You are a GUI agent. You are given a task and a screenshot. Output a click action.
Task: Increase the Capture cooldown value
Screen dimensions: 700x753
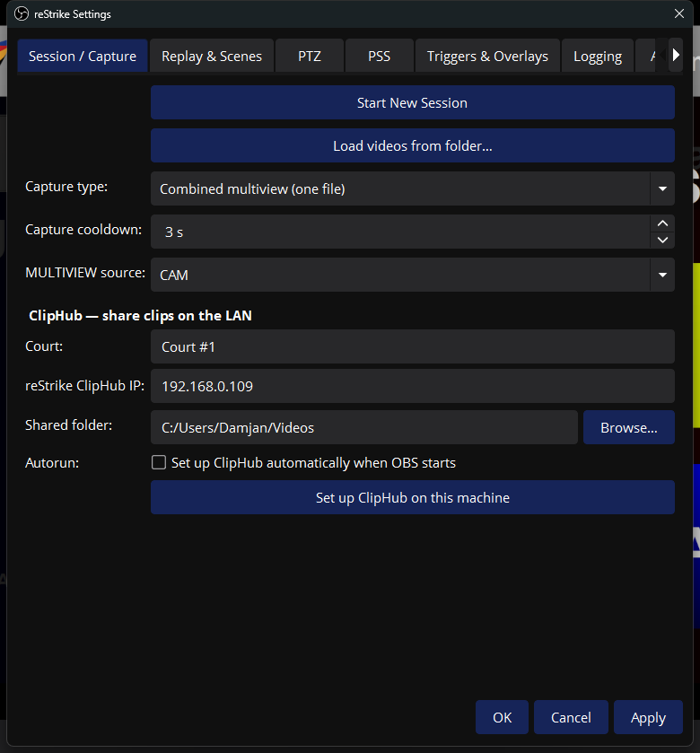(x=662, y=223)
